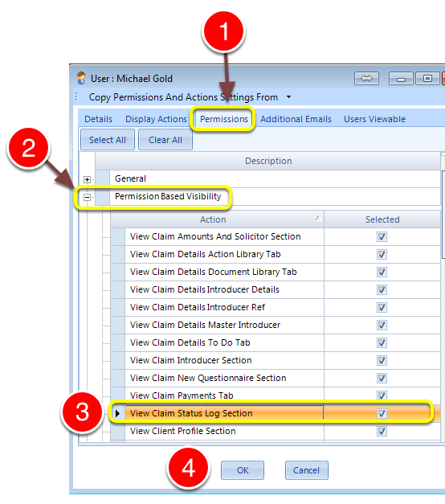This screenshot has height=504, width=445.
Task: Toggle View Claim Details Action Library Tab checkbox
Action: coord(382,254)
